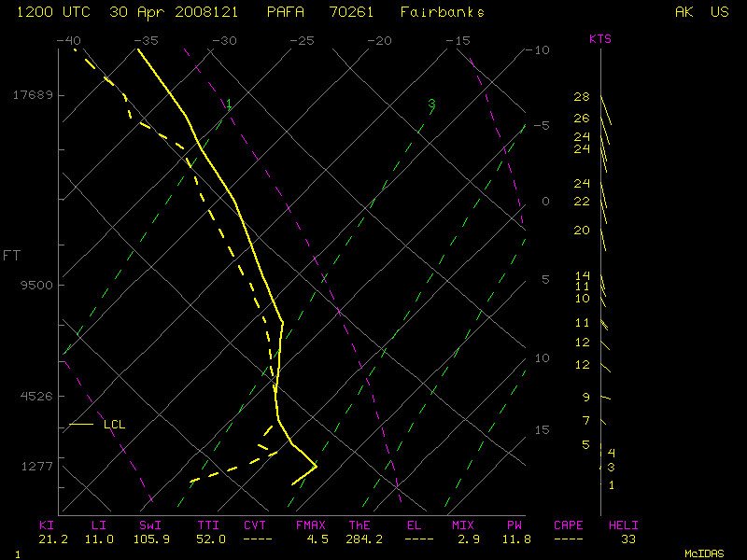The image size is (747, 560).
Task: Click the wind speed value "14"
Action: 582,275
